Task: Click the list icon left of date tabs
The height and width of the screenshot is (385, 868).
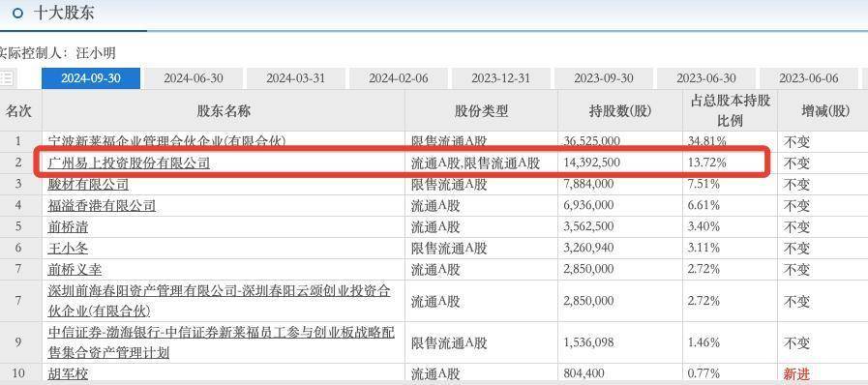Action: point(7,78)
